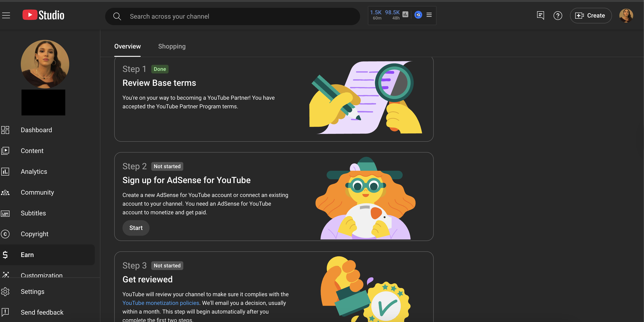This screenshot has height=322, width=644.
Task: Open Settings with the gear icon
Action: point(48,291)
